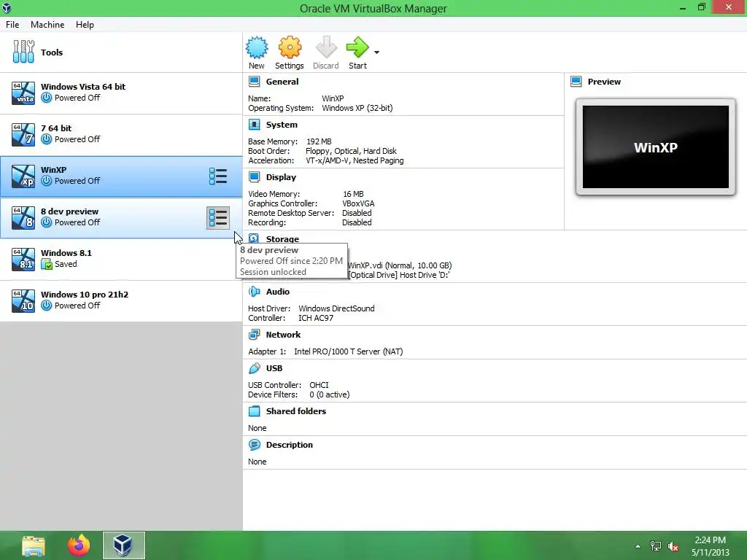Viewport: 747px width, 560px height.
Task: Click 'Windows DirectSound' host driver value
Action: (336, 308)
